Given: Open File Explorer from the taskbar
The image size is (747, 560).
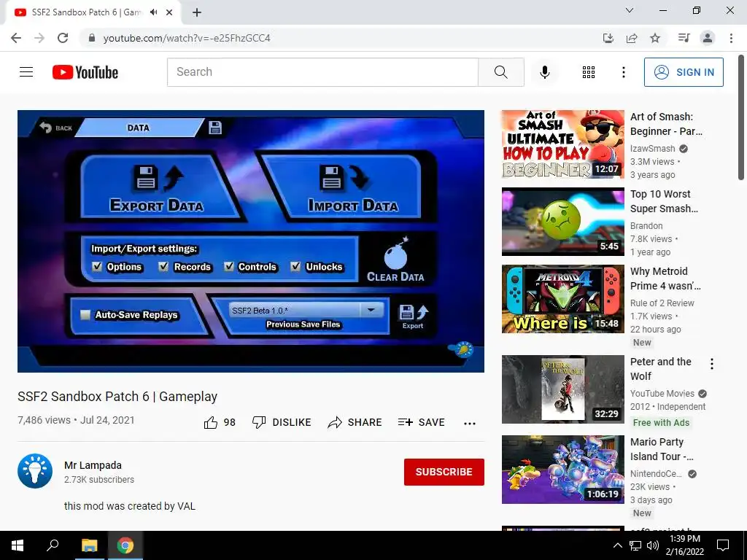Looking at the screenshot, I should tap(89, 545).
